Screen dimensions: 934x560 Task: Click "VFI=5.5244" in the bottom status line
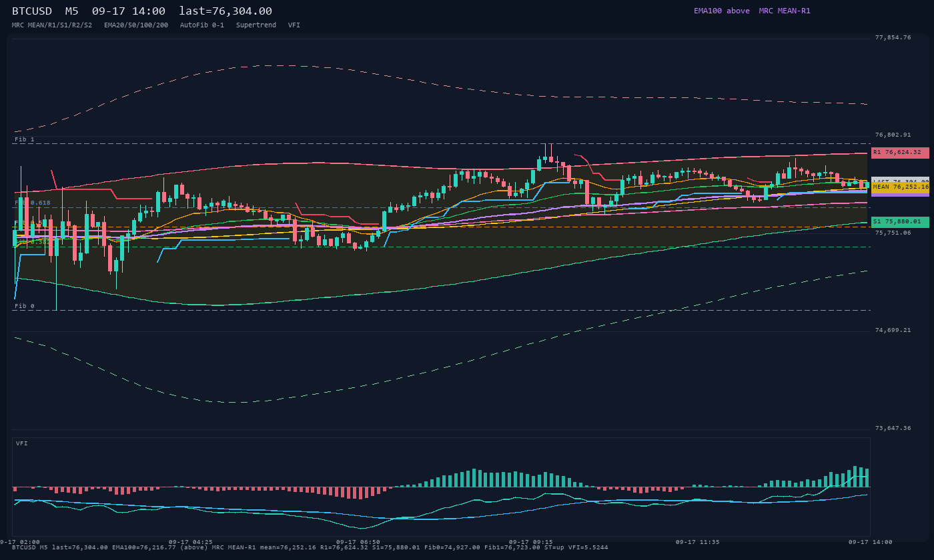(588, 548)
